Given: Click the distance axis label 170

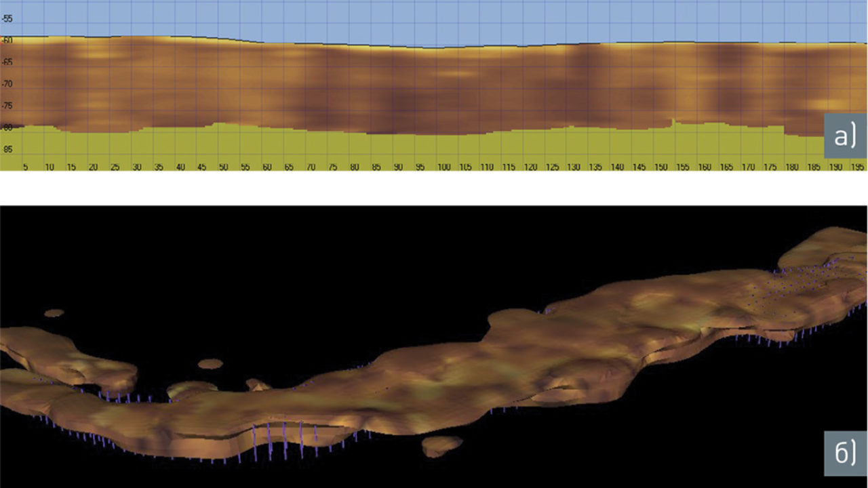Looking at the screenshot, I should (747, 167).
